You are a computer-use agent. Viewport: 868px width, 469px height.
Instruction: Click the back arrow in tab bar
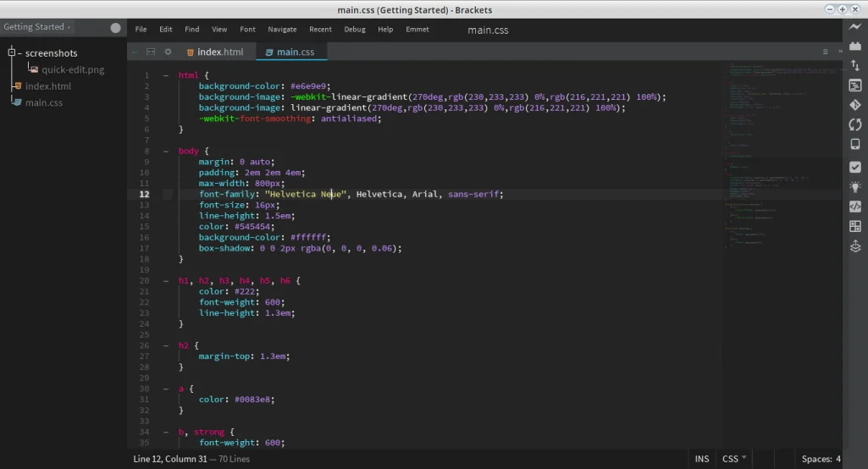coord(135,52)
